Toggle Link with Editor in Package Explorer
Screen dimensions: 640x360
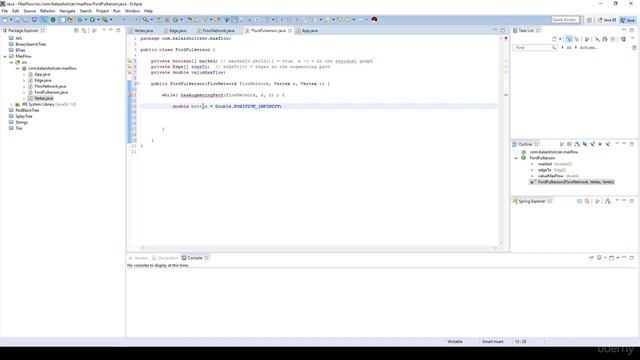point(84,31)
